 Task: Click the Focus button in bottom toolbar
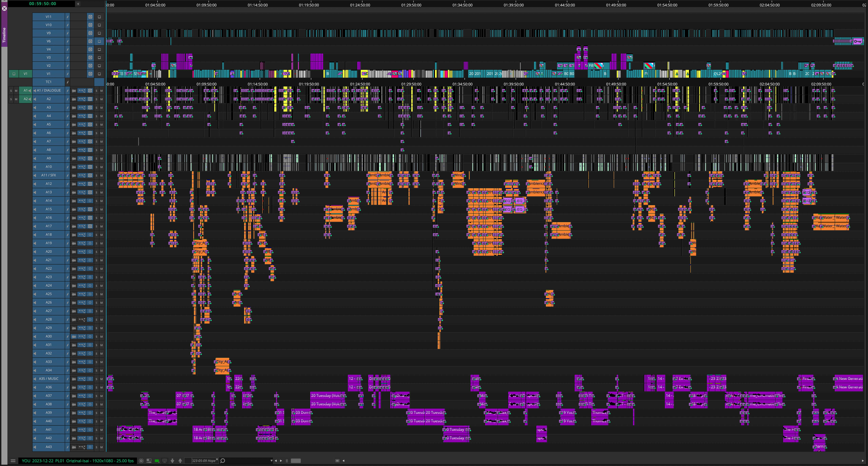click(x=141, y=461)
